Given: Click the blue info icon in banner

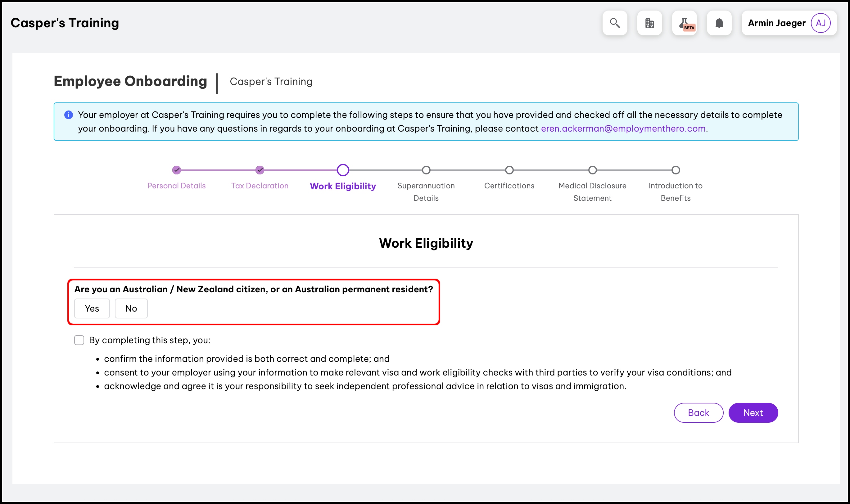Looking at the screenshot, I should point(69,115).
